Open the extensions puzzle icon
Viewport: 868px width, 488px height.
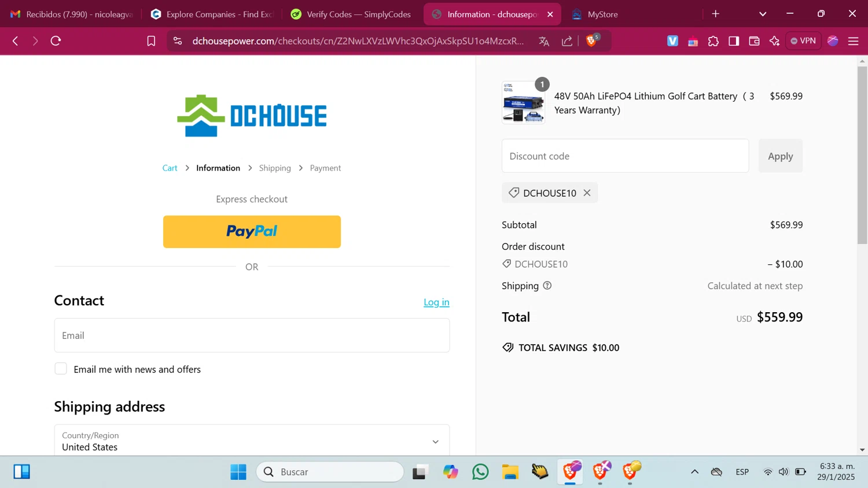(713, 41)
